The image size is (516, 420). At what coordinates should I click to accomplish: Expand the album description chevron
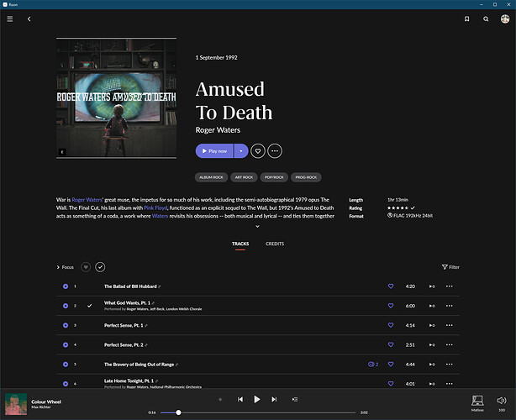pyautogui.click(x=257, y=226)
